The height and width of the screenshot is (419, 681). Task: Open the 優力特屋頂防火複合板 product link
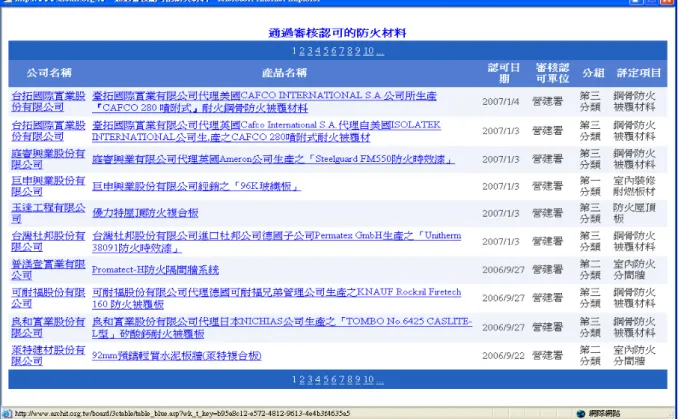point(145,213)
